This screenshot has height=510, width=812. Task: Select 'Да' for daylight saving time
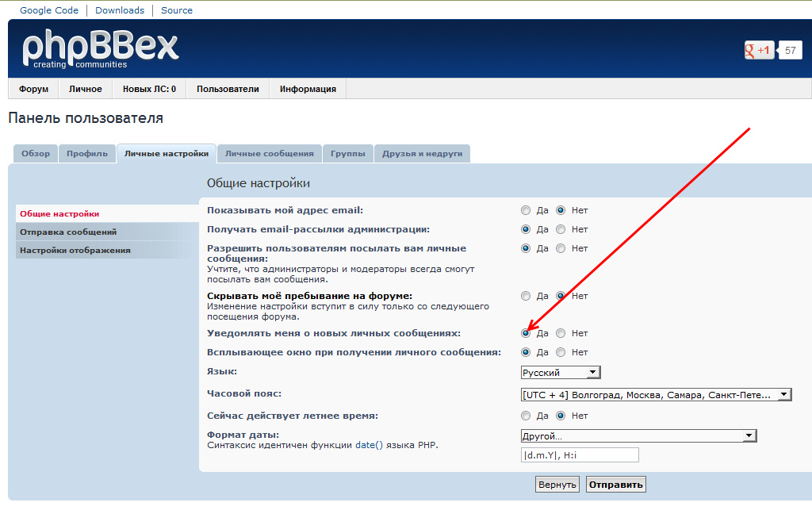click(x=526, y=416)
